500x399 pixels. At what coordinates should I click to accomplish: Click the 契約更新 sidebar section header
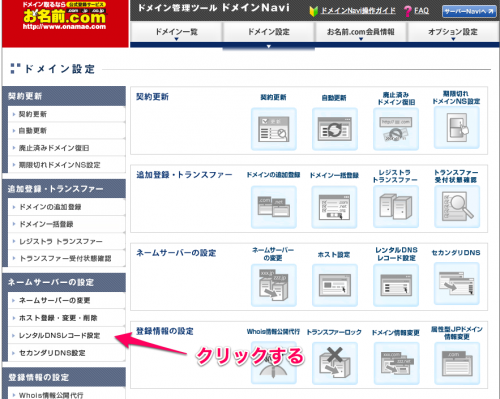pos(64,96)
